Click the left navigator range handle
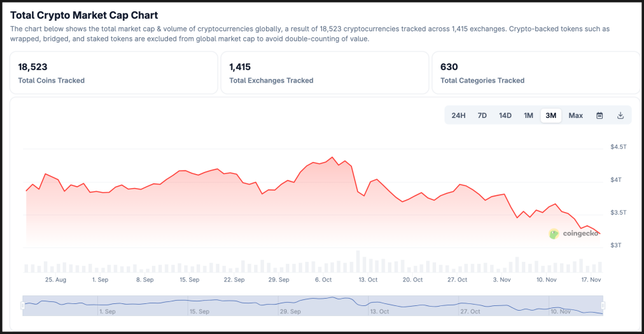The width and height of the screenshot is (644, 334). (23, 305)
